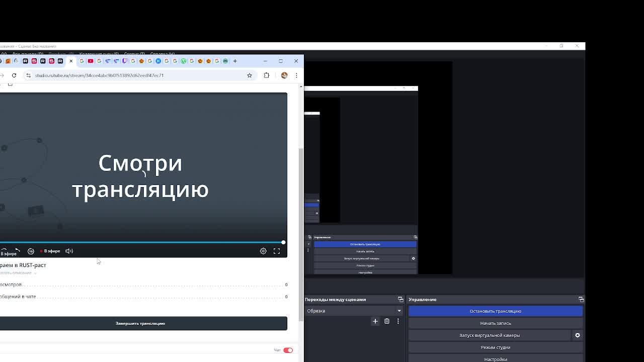Undock the 'Управление' panel

click(581, 300)
